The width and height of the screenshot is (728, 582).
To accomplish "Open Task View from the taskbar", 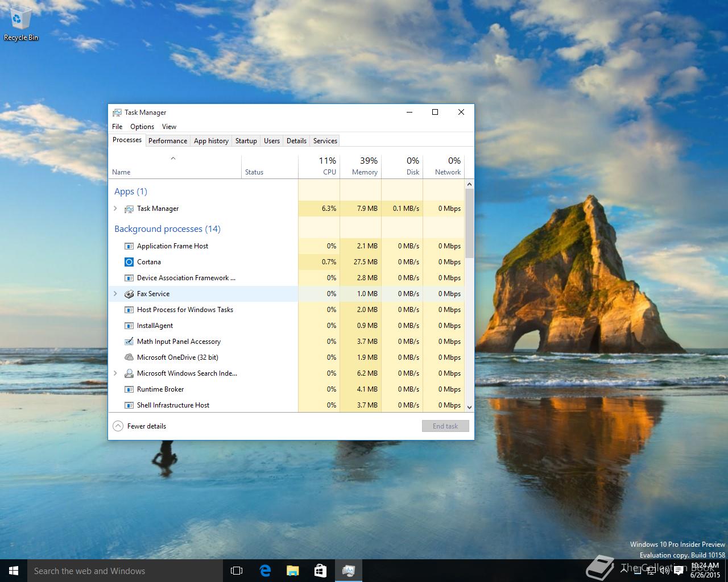I will pos(237,571).
